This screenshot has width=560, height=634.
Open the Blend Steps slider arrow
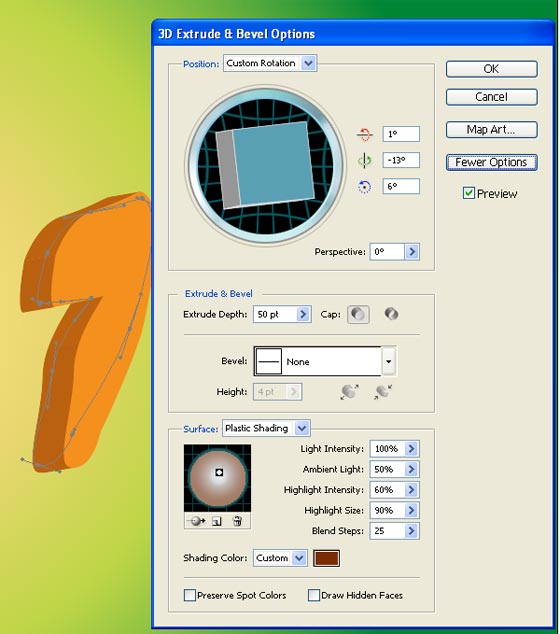pyautogui.click(x=412, y=530)
